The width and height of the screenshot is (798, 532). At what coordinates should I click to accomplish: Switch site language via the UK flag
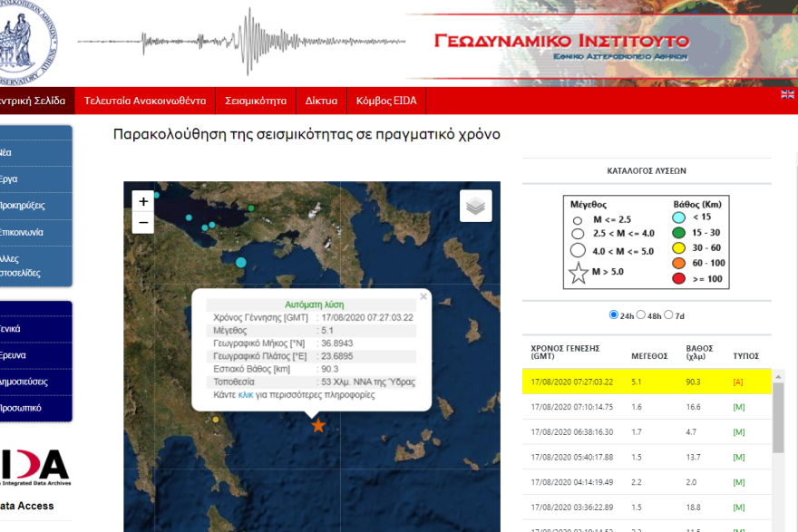pos(787,93)
